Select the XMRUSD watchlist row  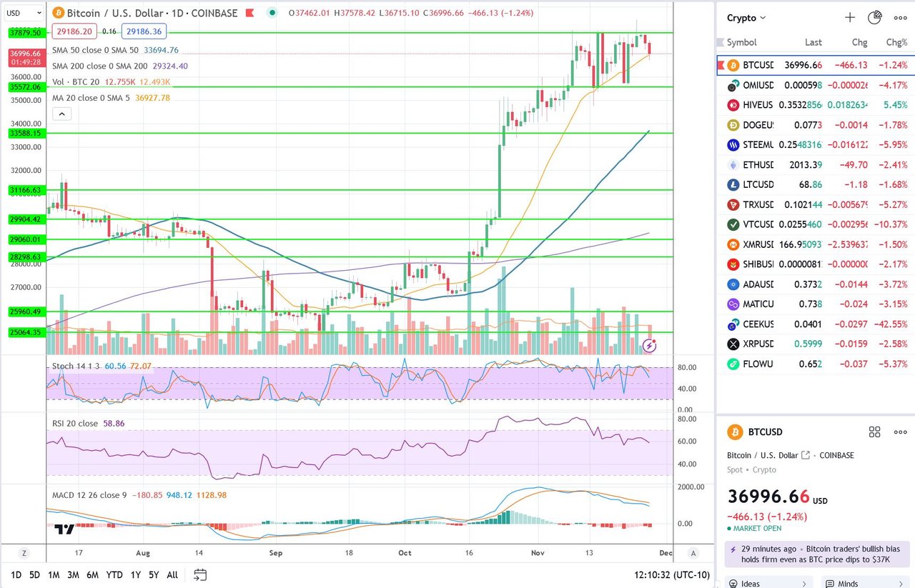coord(816,244)
